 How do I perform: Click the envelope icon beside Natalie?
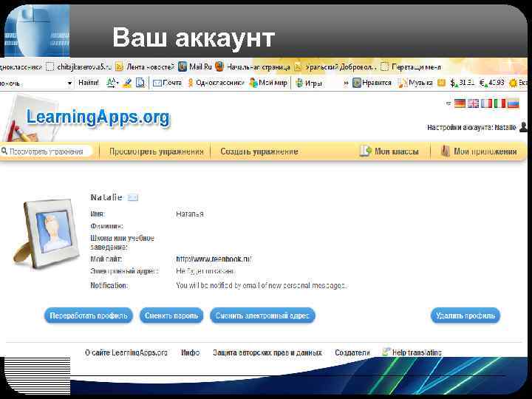coord(133,197)
